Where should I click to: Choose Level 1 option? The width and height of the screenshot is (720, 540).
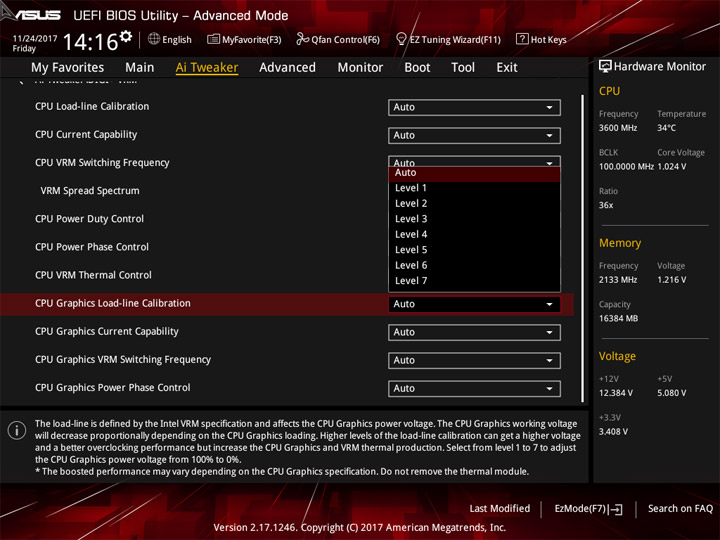coord(474,188)
